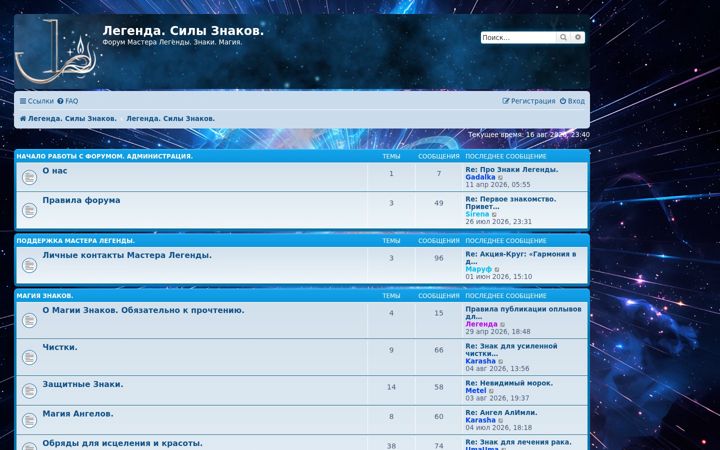View latest post icon next to Маруф

[x=497, y=270]
